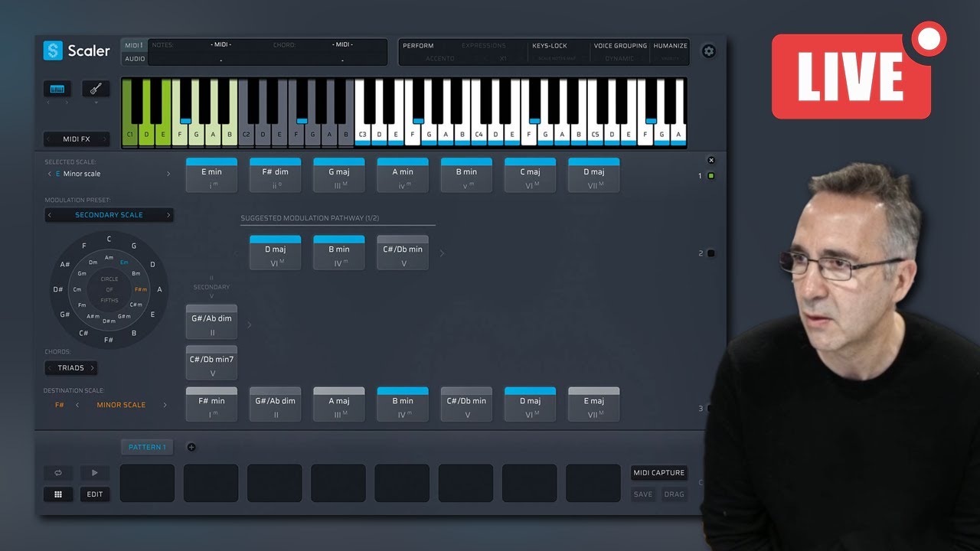This screenshot has width=980, height=551.
Task: Previous MIDI FX arrow
Action: point(50,139)
